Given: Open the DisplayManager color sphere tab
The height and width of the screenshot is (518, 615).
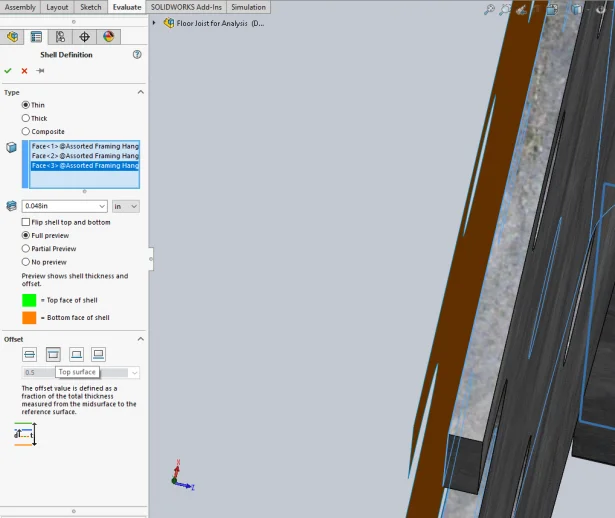Looking at the screenshot, I should pyautogui.click(x=108, y=37).
